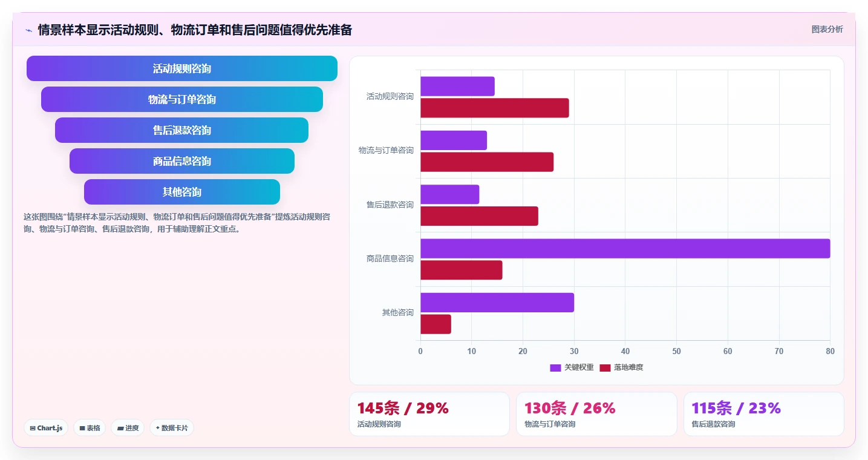Click the 商品信息咨询 y-axis label
868x460 pixels.
click(390, 258)
